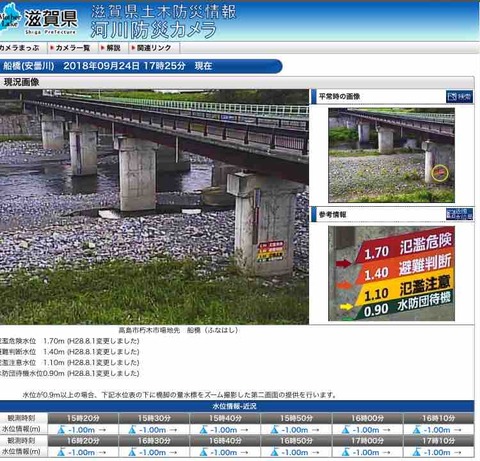480x461 pixels.
Task: Click the water level icon under 16時30分
Action: tap(132, 452)
